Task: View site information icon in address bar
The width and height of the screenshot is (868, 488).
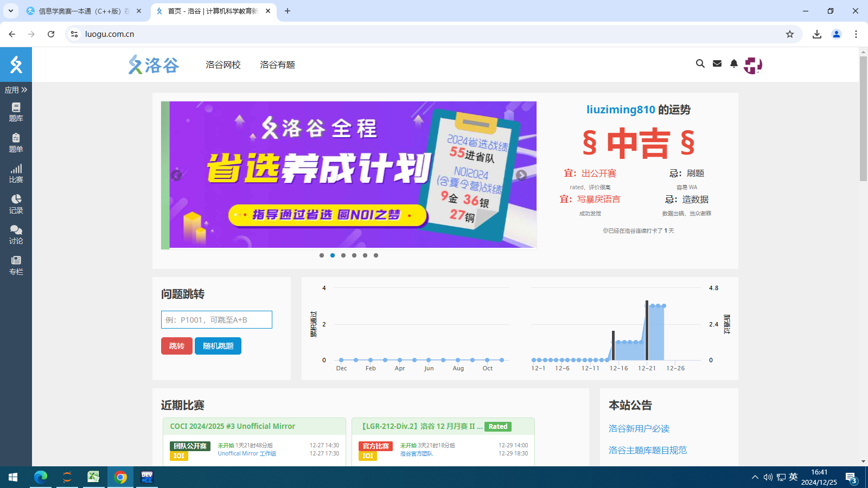Action: coord(74,34)
